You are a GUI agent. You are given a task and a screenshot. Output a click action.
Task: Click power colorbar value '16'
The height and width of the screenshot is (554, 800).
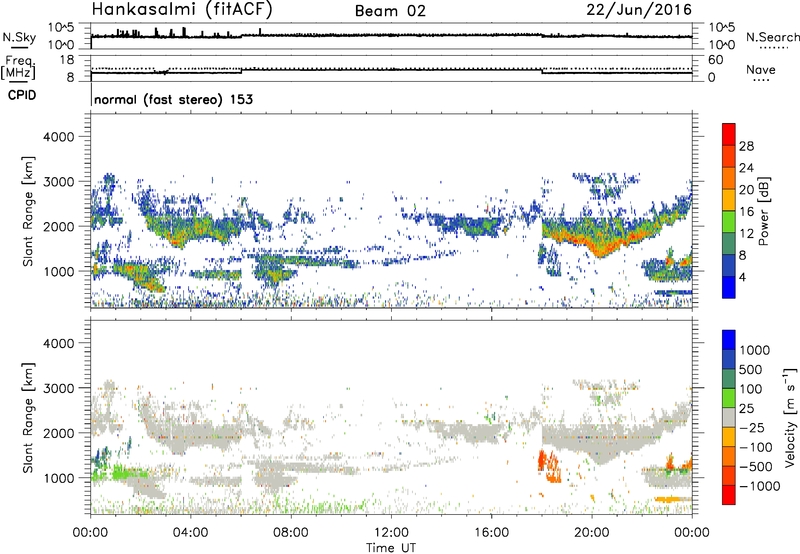point(746,212)
